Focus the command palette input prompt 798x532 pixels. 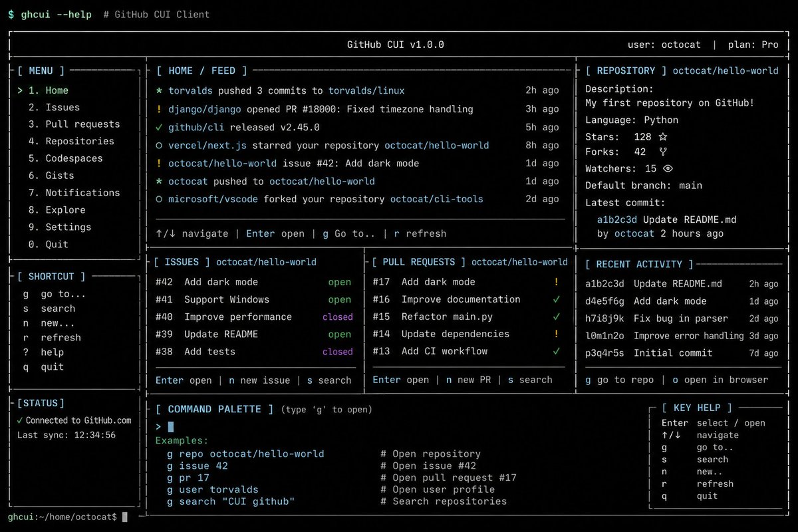click(170, 427)
